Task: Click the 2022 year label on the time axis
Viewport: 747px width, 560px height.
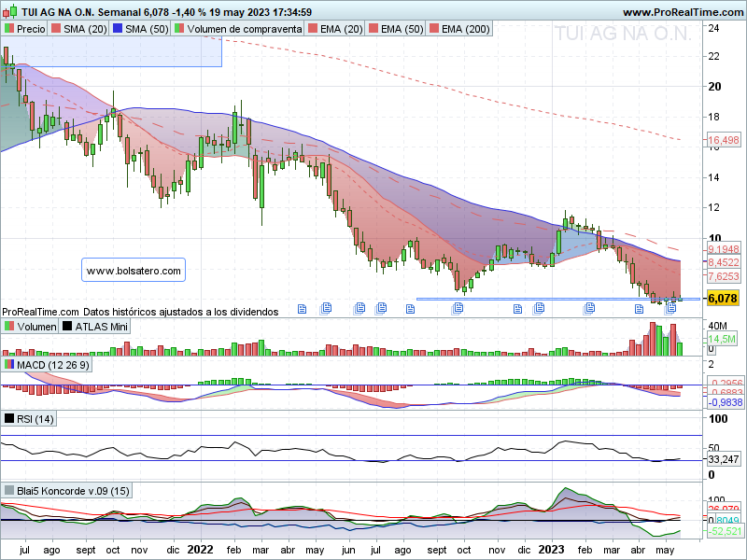Action: click(200, 550)
